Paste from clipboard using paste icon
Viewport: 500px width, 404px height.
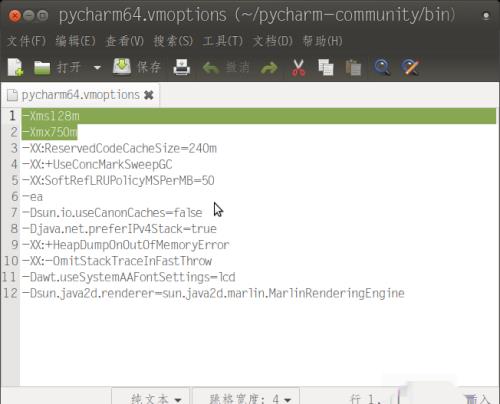(x=353, y=68)
